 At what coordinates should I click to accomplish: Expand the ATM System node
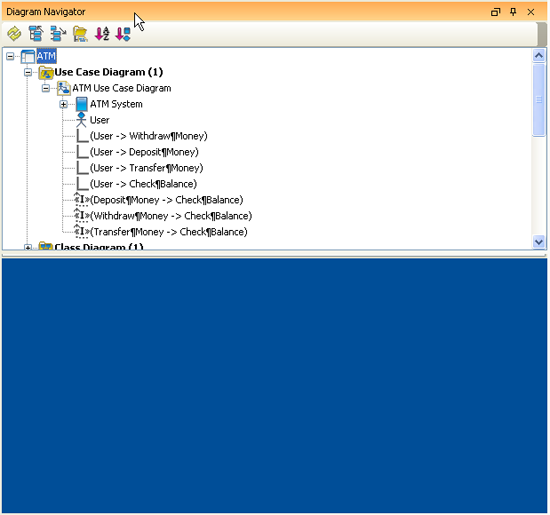[63, 104]
